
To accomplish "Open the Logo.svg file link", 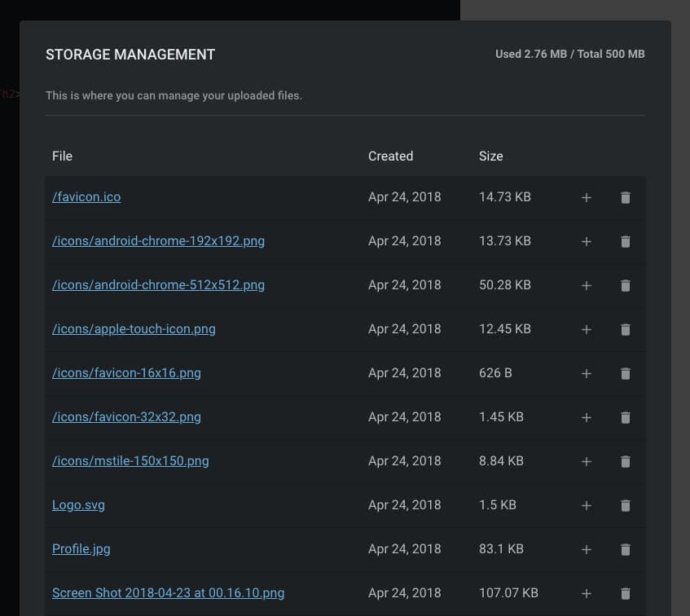I will point(78,504).
